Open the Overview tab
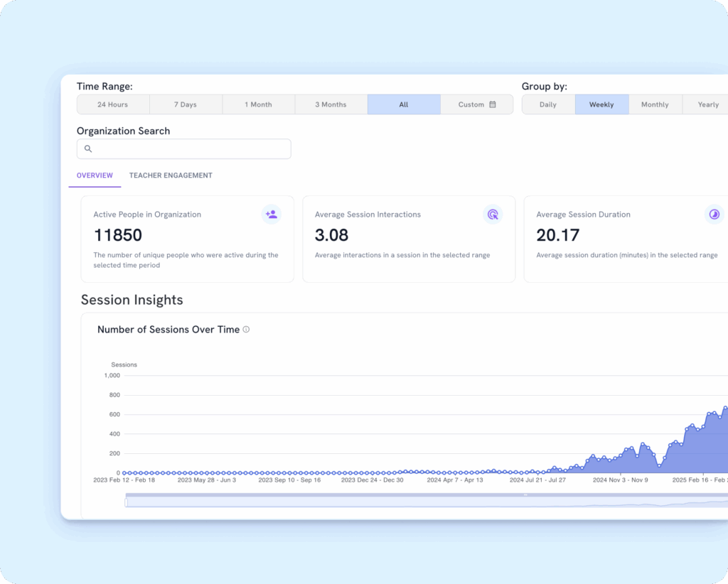728x584 pixels. tap(95, 175)
